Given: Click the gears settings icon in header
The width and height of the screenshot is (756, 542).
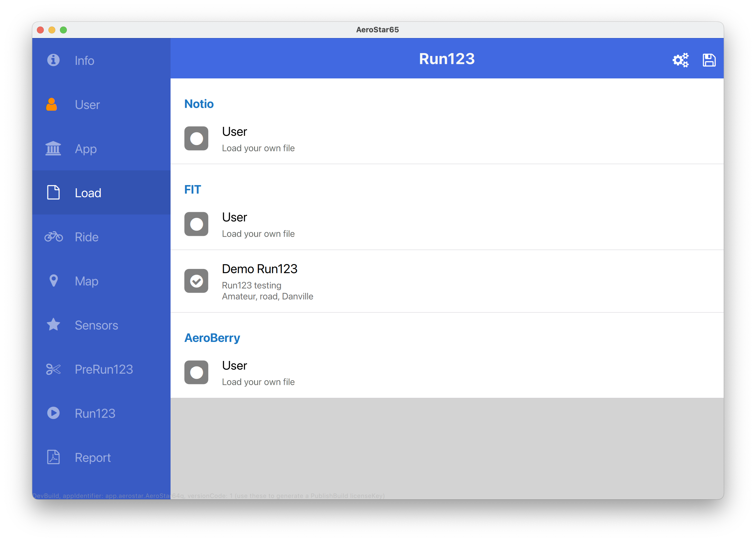Looking at the screenshot, I should 680,60.
